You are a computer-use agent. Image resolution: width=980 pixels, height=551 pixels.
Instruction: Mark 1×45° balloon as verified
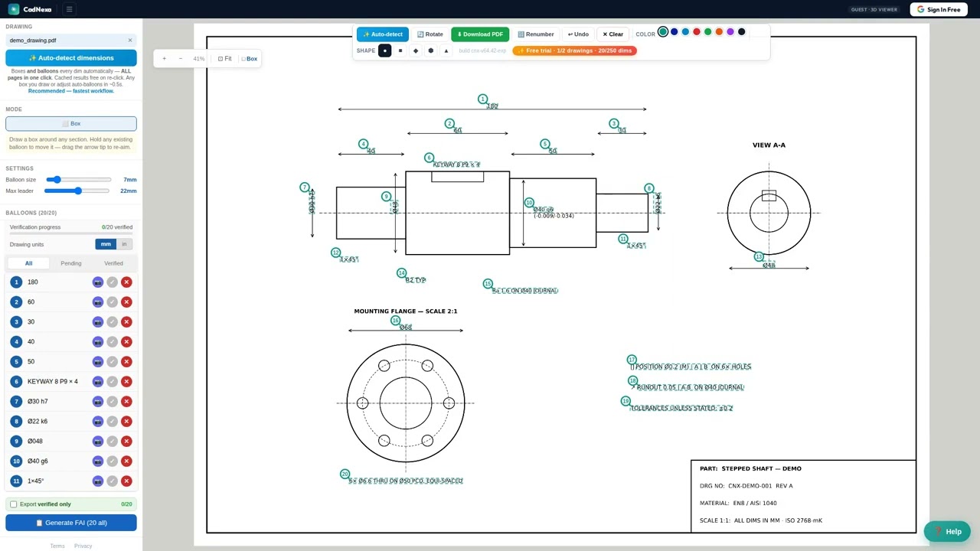(x=113, y=481)
